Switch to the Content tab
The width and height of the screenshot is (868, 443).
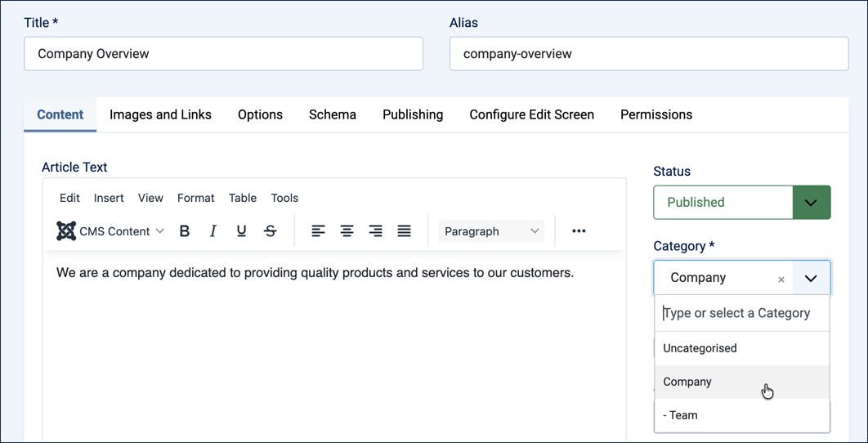60,114
